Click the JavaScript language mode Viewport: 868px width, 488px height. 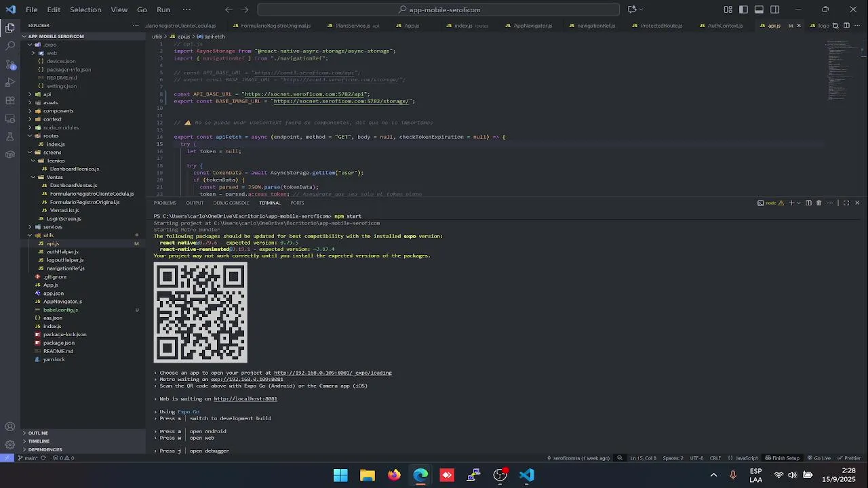pyautogui.click(x=747, y=458)
